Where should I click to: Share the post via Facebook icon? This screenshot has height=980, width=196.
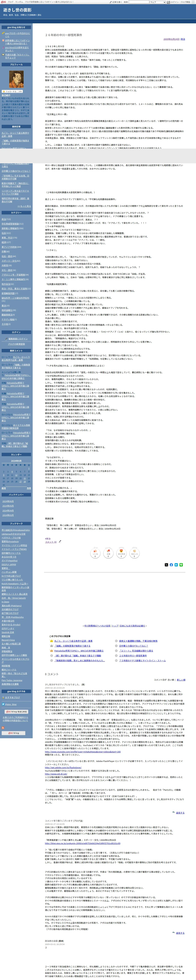coord(171,565)
